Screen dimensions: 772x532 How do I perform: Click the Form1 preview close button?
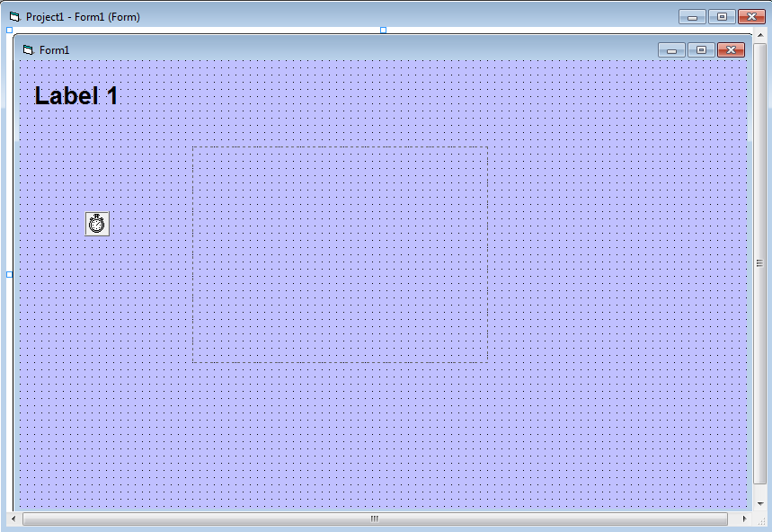pos(732,50)
